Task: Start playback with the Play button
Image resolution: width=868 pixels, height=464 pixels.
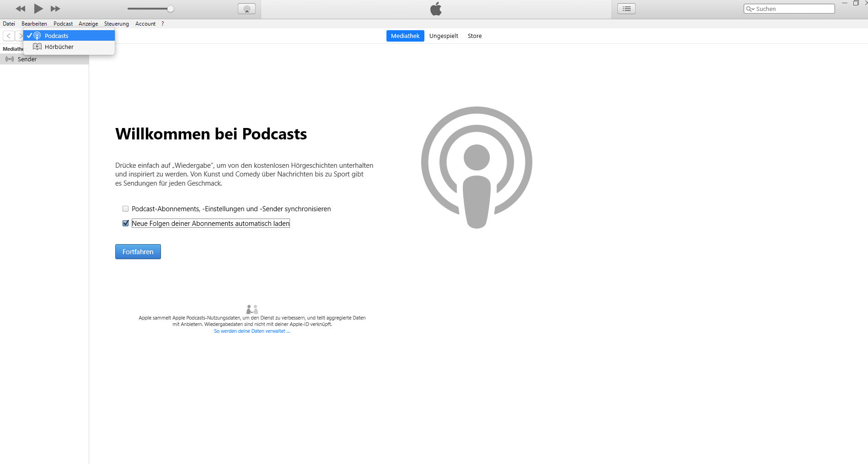Action: point(38,8)
